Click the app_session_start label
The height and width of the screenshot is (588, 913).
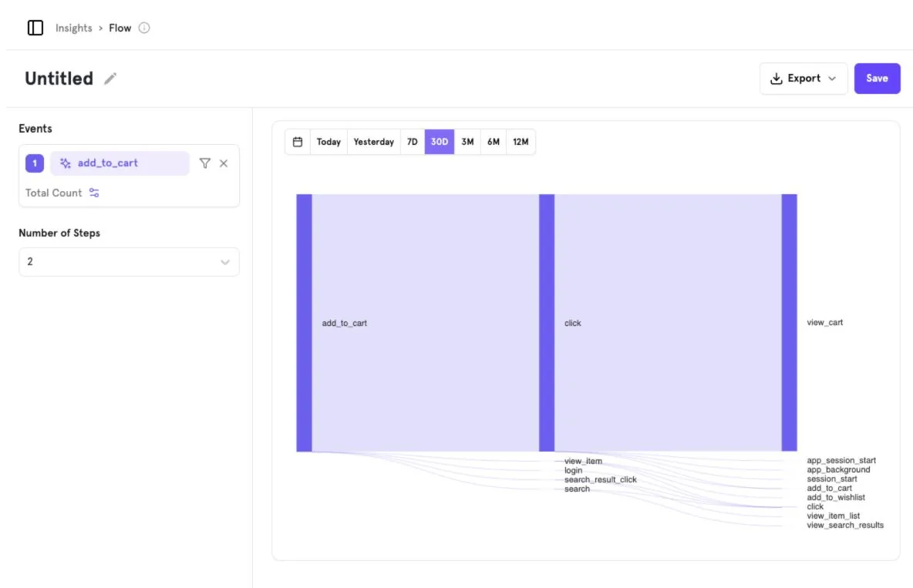(x=841, y=461)
